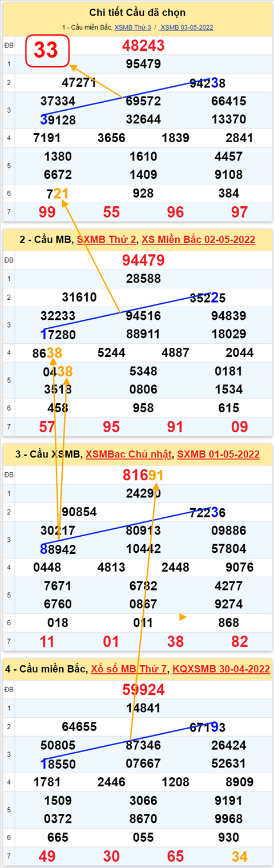Click the number 0438 with orange digits
274x868 pixels.
pyautogui.click(x=57, y=372)
